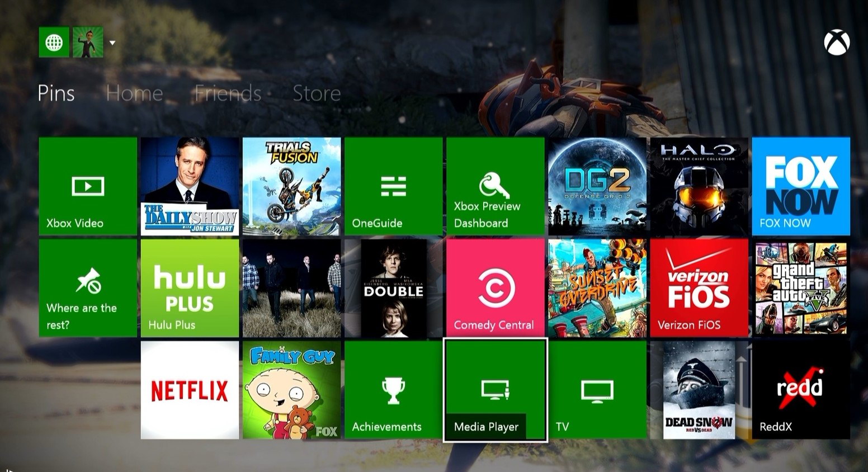This screenshot has height=472, width=868.
Task: Launch Defense Grid 2 game tile
Action: pos(597,186)
